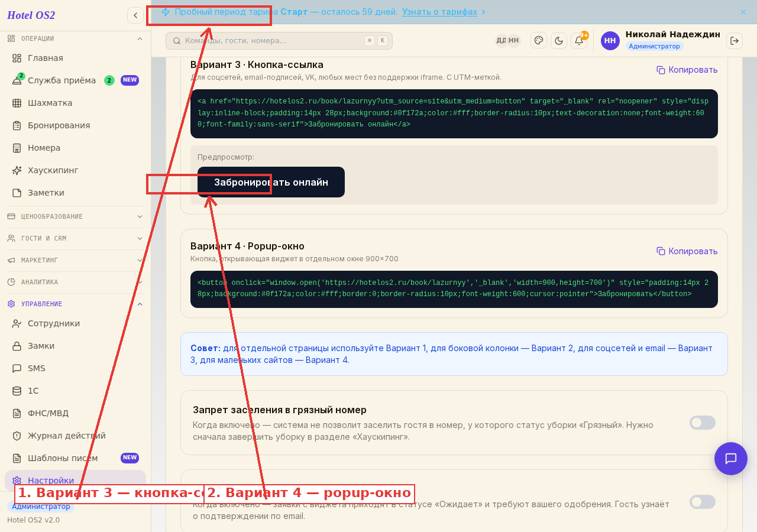
Task: Click the SMS message icon
Action: 17,368
